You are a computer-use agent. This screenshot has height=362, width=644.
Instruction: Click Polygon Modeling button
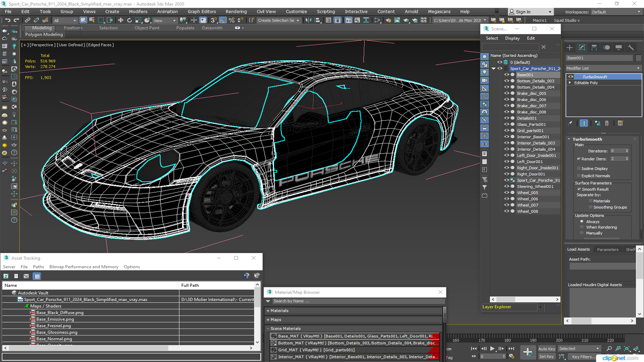tap(44, 34)
